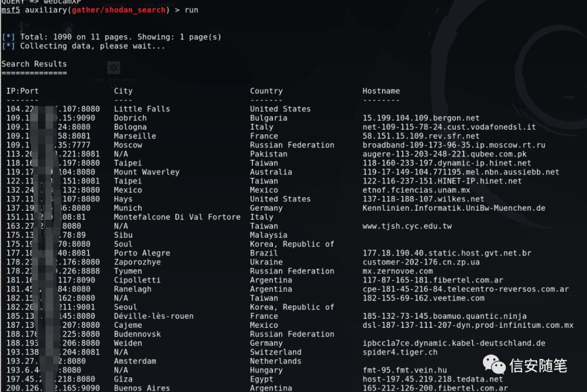
Task: Click city 'Cajeme'
Action: [128, 325]
